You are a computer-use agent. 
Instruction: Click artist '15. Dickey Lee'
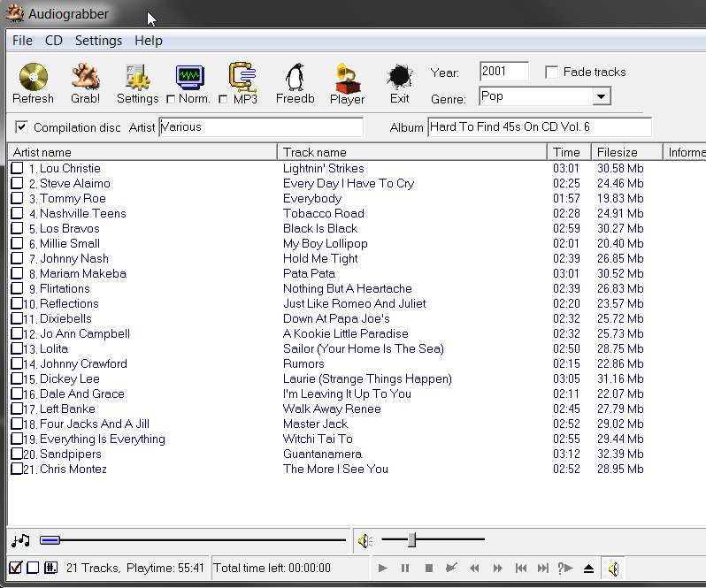(x=61, y=378)
